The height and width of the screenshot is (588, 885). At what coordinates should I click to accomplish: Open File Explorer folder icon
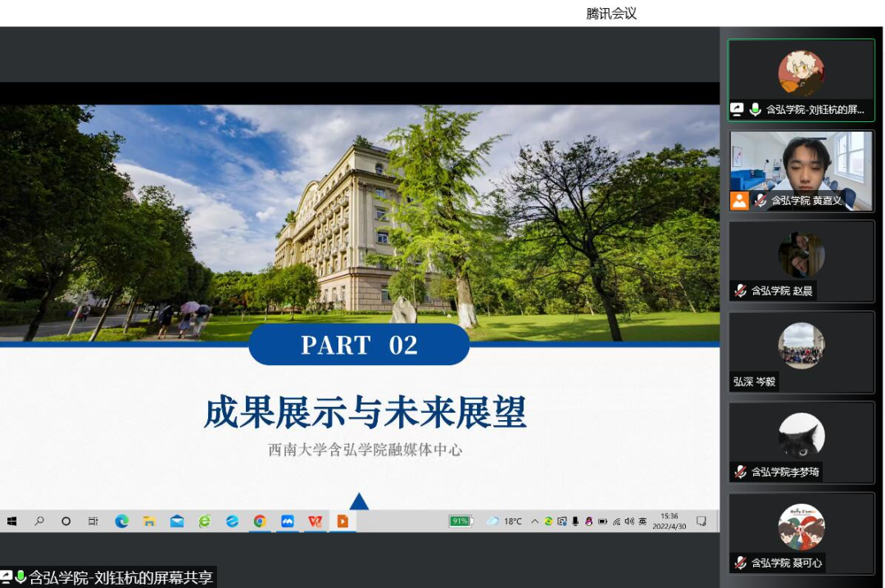click(x=149, y=521)
